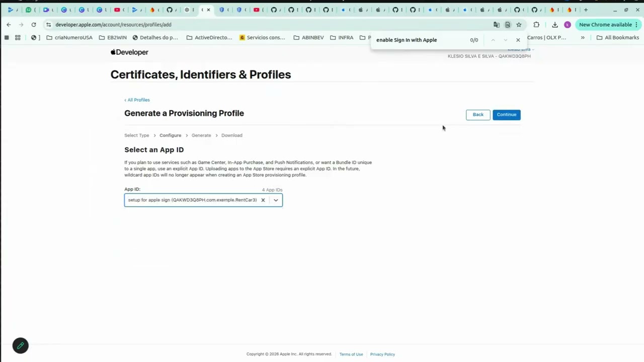Click the Select Type step
The image size is (644, 362).
tap(137, 135)
